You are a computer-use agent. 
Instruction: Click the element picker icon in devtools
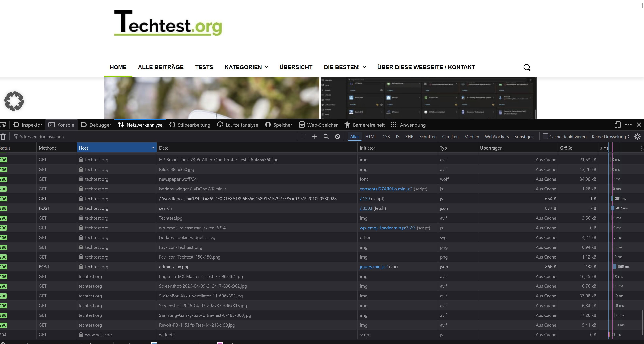3,125
